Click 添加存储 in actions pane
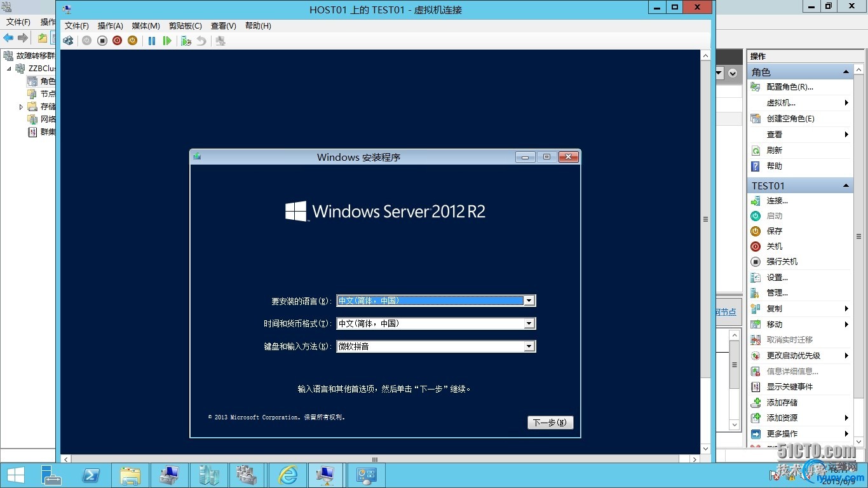 pyautogui.click(x=782, y=403)
